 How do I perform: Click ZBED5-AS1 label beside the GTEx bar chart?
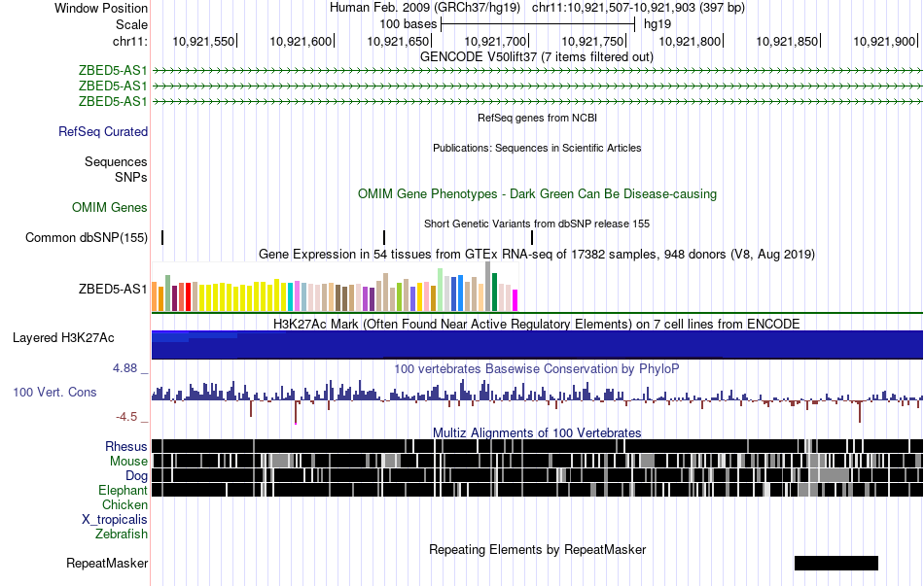[x=113, y=289]
